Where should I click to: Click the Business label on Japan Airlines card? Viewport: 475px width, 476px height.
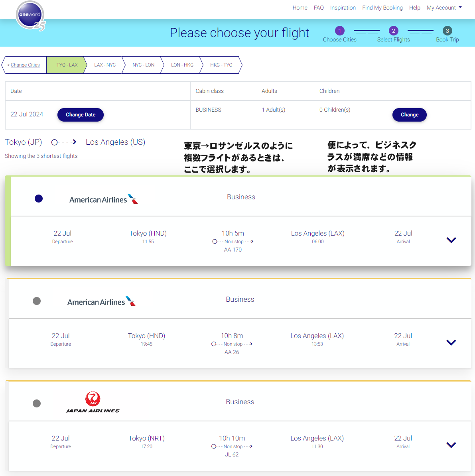[240, 402]
